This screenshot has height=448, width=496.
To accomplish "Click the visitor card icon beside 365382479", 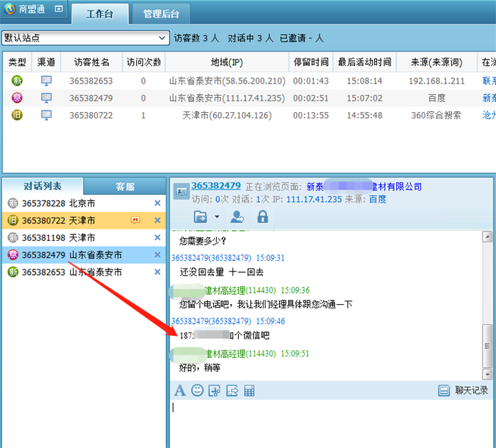I will pos(181,191).
